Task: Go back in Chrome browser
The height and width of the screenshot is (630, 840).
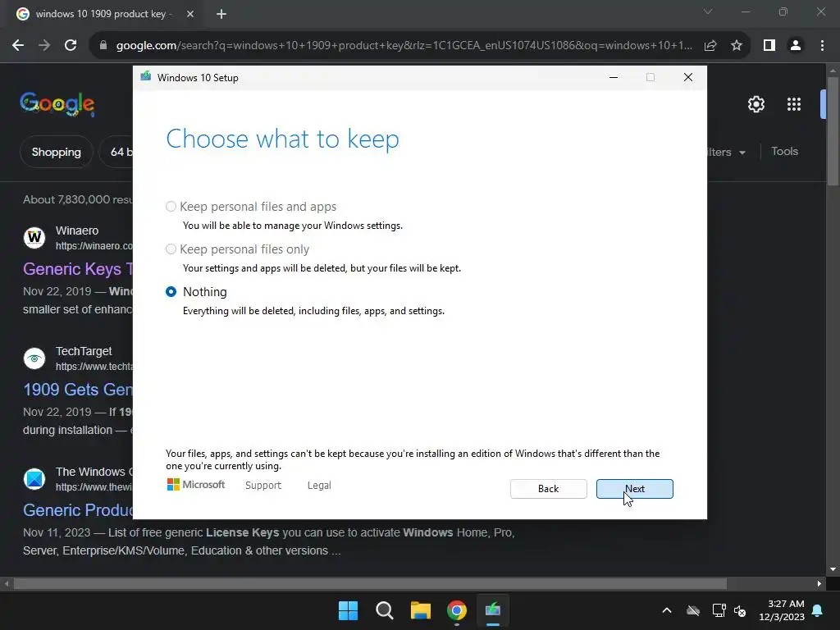Action: click(x=18, y=46)
